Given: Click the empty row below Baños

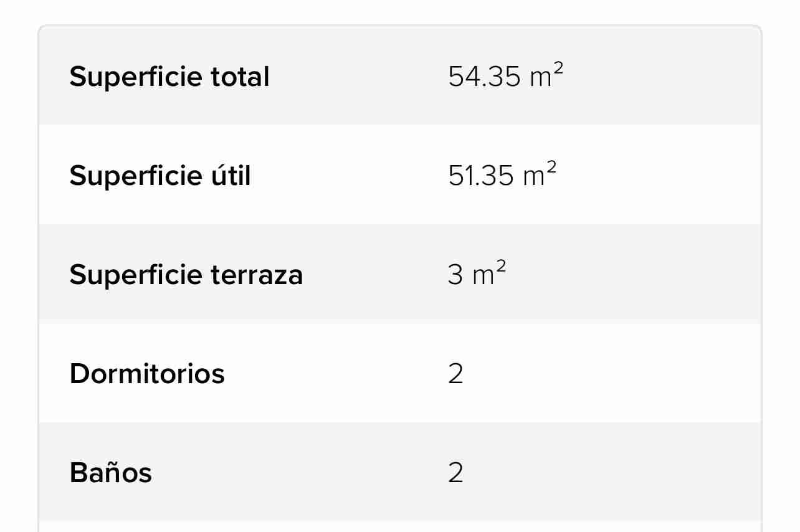Looking at the screenshot, I should (399, 526).
